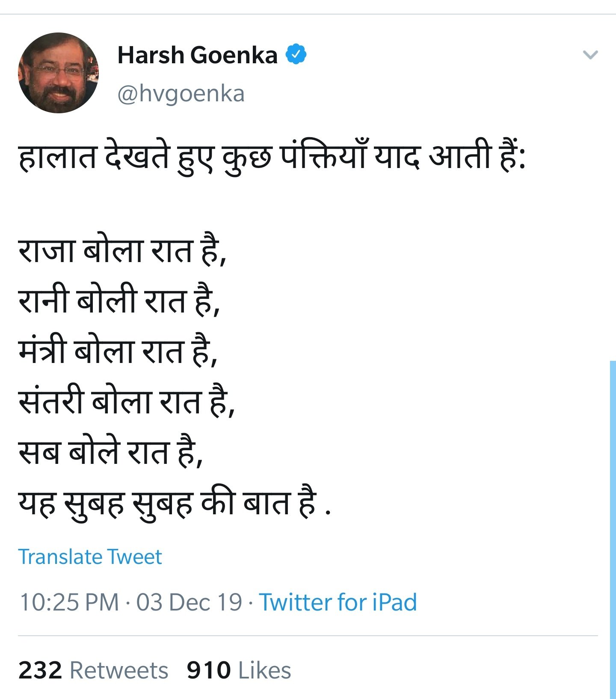Click Translate Tweet

(90, 557)
